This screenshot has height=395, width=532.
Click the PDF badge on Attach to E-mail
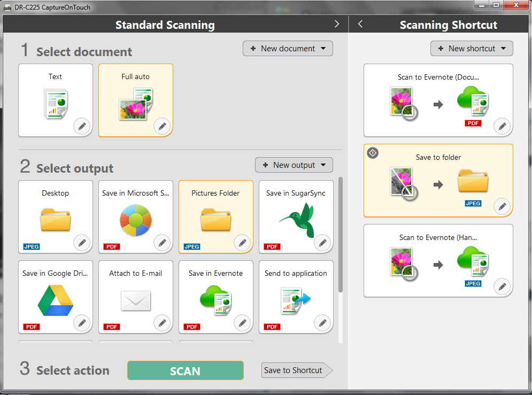tap(112, 327)
